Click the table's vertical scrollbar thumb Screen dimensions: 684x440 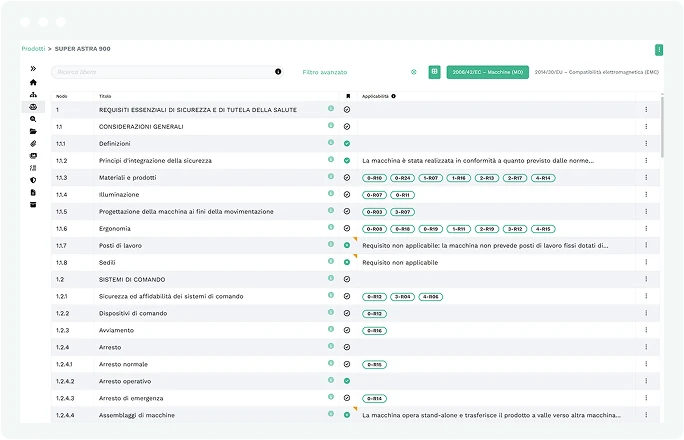[x=662, y=126]
